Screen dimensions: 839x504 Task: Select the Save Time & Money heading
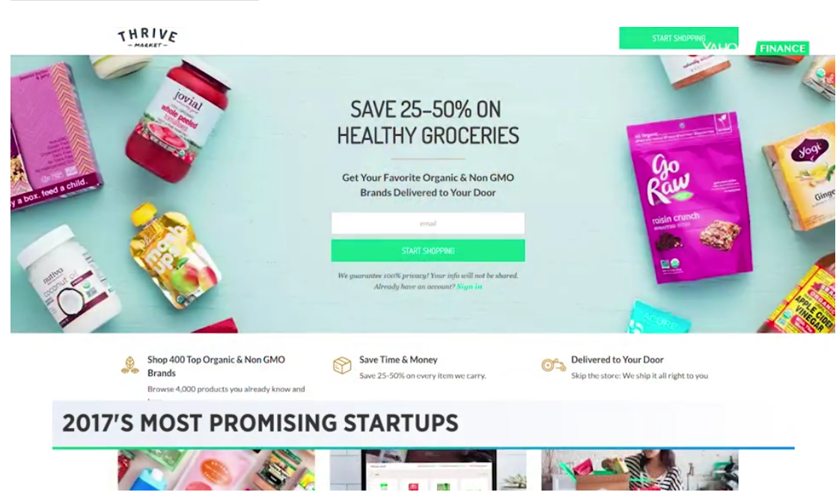398,360
